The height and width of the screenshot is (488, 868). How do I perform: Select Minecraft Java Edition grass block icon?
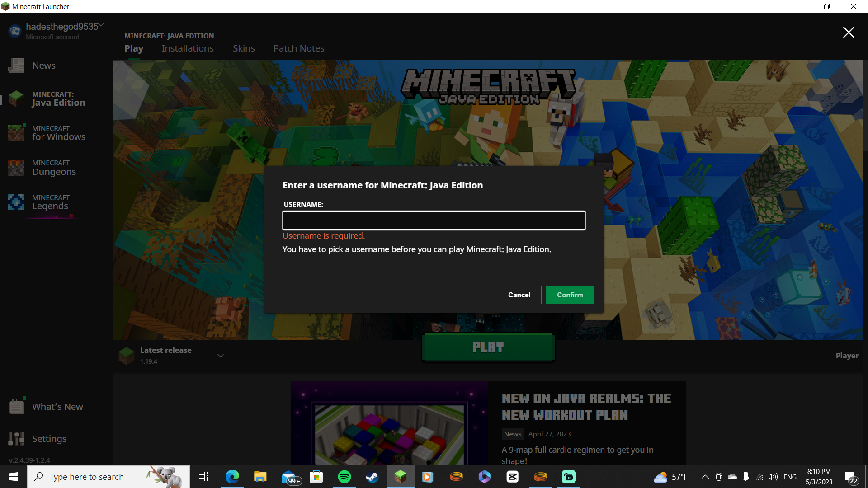pyautogui.click(x=17, y=99)
